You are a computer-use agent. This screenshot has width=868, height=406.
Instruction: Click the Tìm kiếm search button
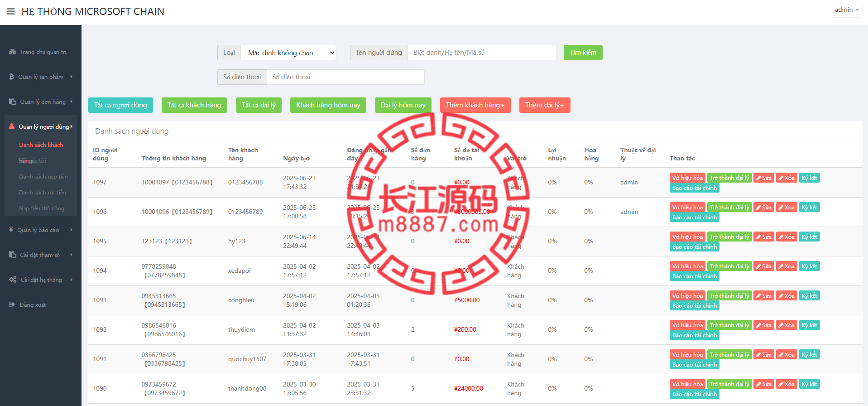[583, 53]
